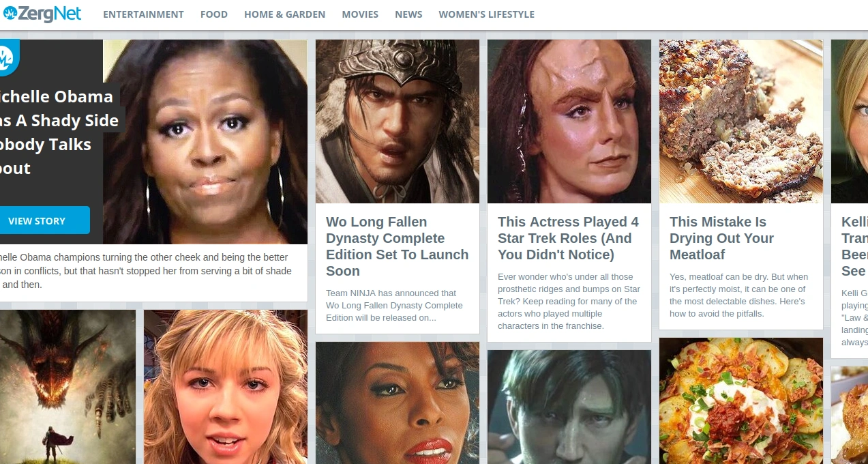Viewport: 868px width, 464px height.
Task: Open the dragon and knight artwork thumbnail
Action: [x=67, y=387]
